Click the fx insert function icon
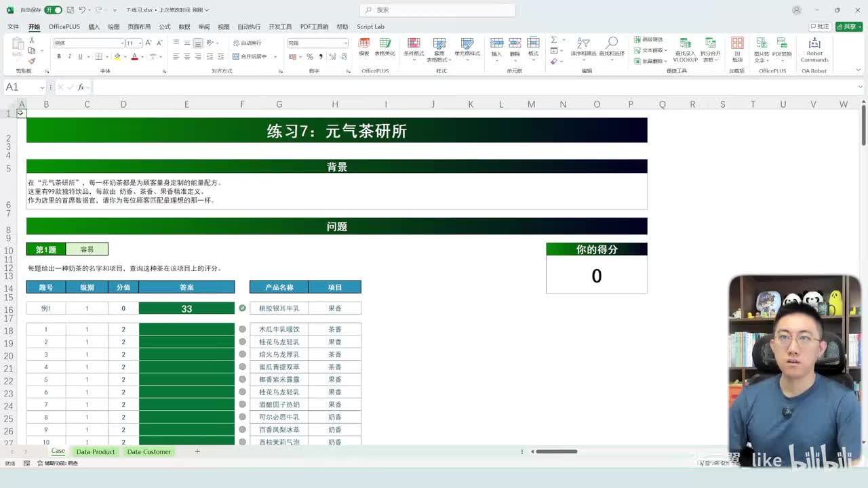Screen dimensions: 868x488 pyautogui.click(x=81, y=87)
